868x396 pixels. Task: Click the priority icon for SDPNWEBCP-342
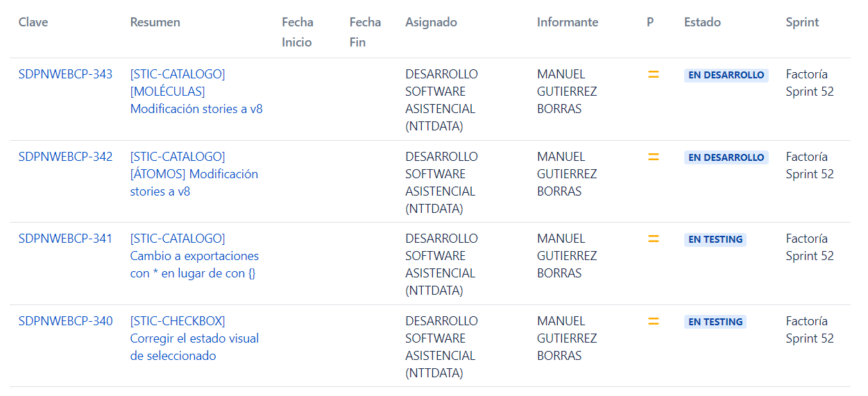click(x=653, y=157)
